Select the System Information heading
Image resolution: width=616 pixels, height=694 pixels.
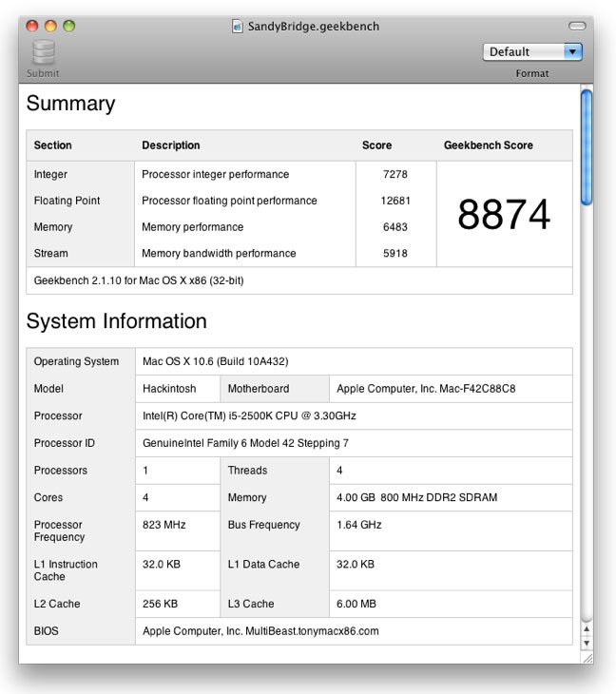(116, 321)
